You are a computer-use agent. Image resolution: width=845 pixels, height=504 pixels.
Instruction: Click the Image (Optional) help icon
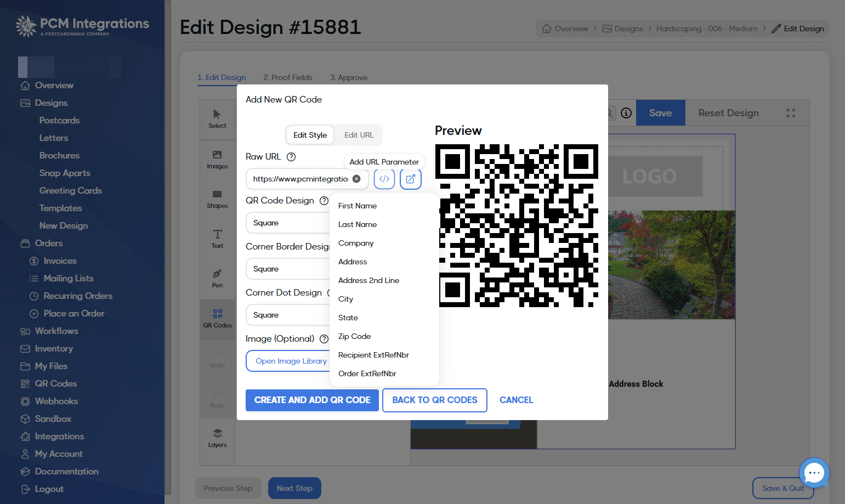(x=324, y=339)
